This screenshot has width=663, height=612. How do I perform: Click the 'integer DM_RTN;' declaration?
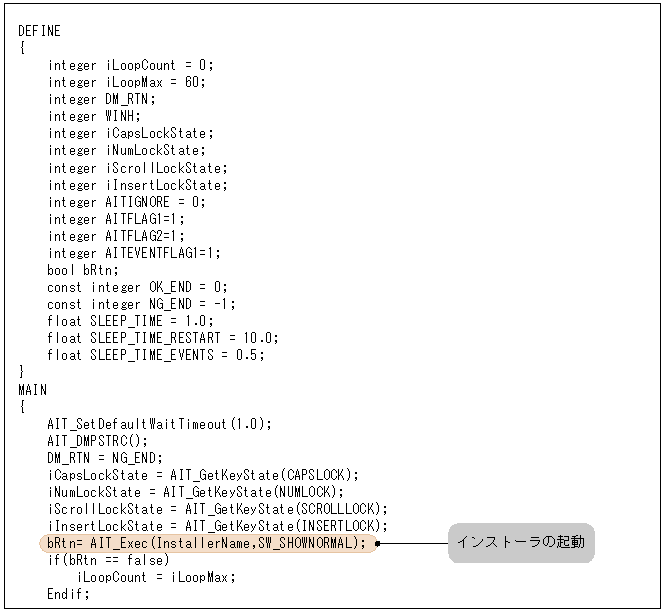(x=102, y=99)
